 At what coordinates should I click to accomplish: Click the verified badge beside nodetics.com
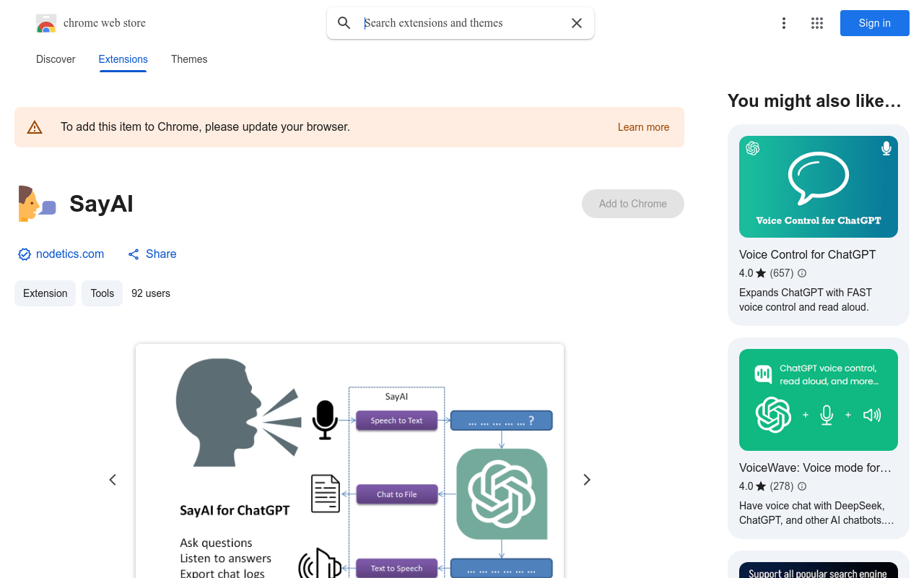point(25,254)
